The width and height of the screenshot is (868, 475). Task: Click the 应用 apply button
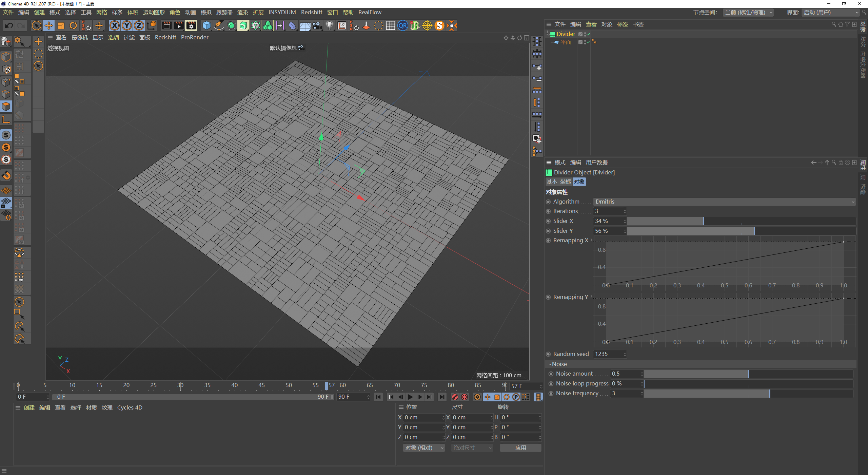[520, 448]
